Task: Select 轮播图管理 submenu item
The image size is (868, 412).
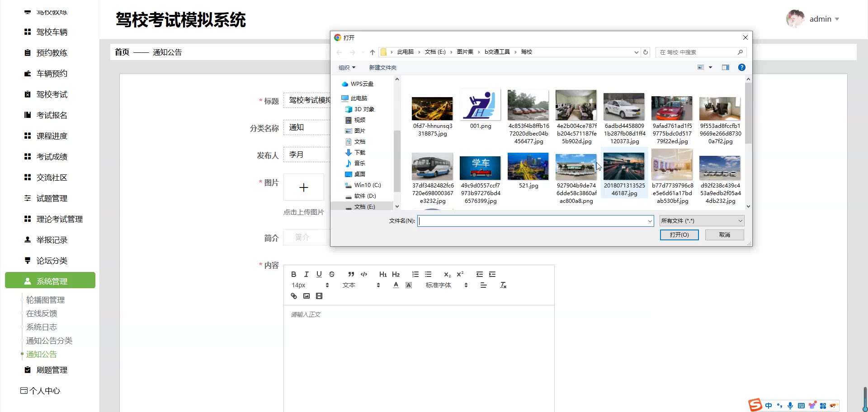Action: click(x=45, y=300)
